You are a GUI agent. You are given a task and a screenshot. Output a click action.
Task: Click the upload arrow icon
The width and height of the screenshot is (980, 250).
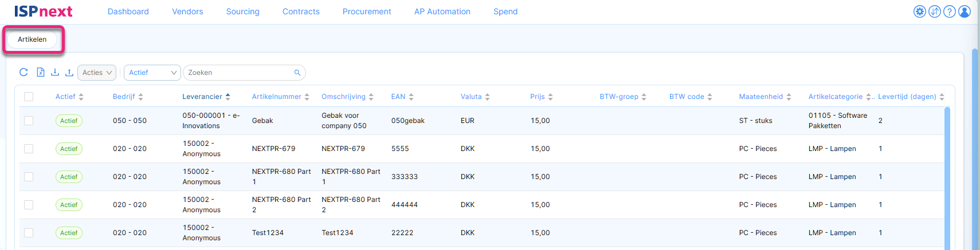[x=69, y=72]
